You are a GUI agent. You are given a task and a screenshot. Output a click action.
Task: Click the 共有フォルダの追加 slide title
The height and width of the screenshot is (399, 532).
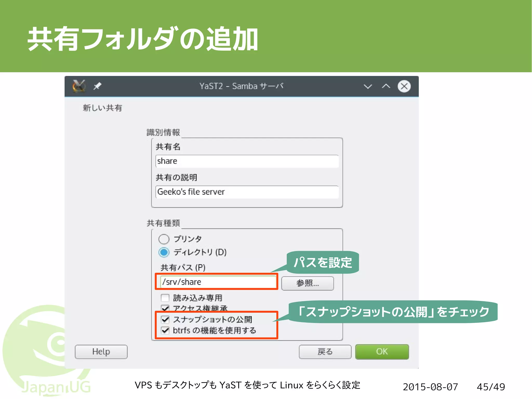coord(143,39)
